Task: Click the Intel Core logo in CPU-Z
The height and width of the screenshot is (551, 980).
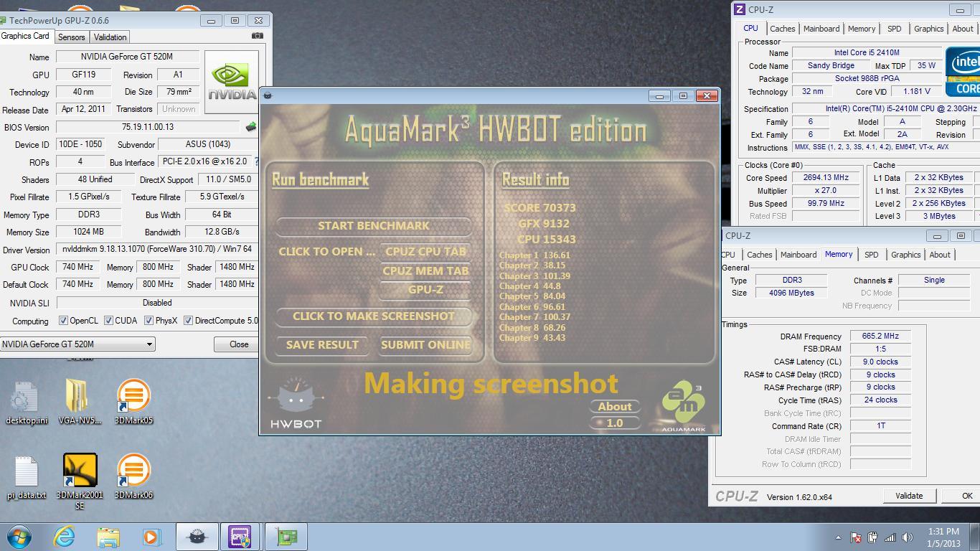Action: [962, 72]
